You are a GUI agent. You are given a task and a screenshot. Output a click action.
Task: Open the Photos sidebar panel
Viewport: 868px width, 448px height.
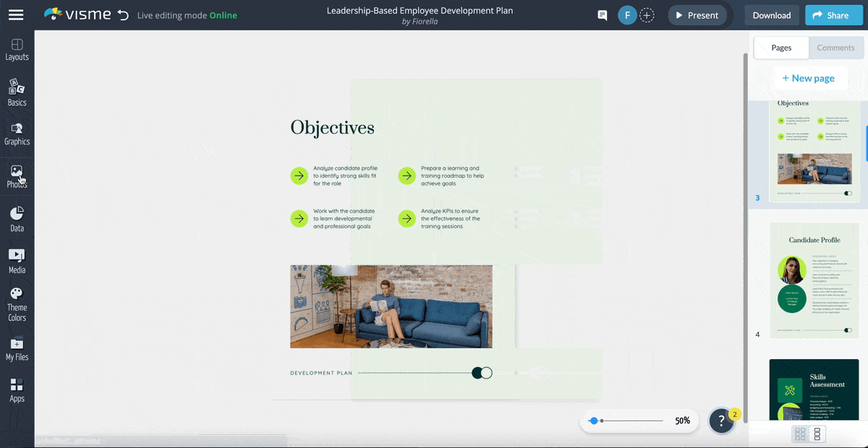pyautogui.click(x=17, y=176)
